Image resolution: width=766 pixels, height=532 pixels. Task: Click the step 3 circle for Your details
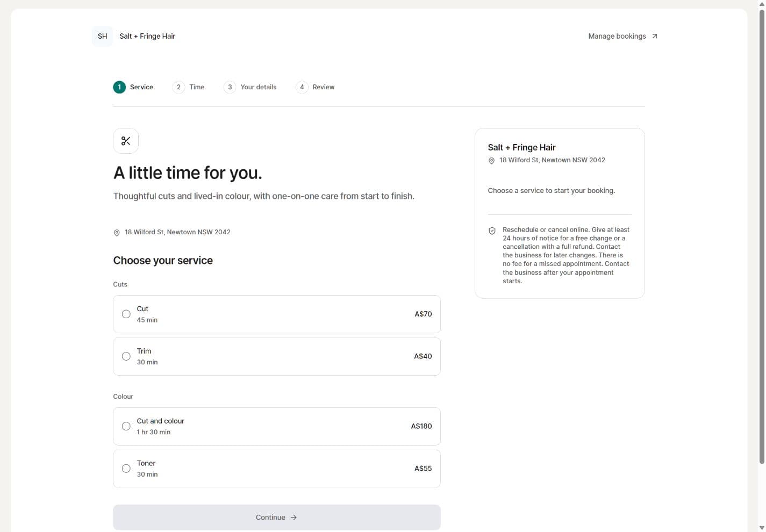tap(230, 87)
